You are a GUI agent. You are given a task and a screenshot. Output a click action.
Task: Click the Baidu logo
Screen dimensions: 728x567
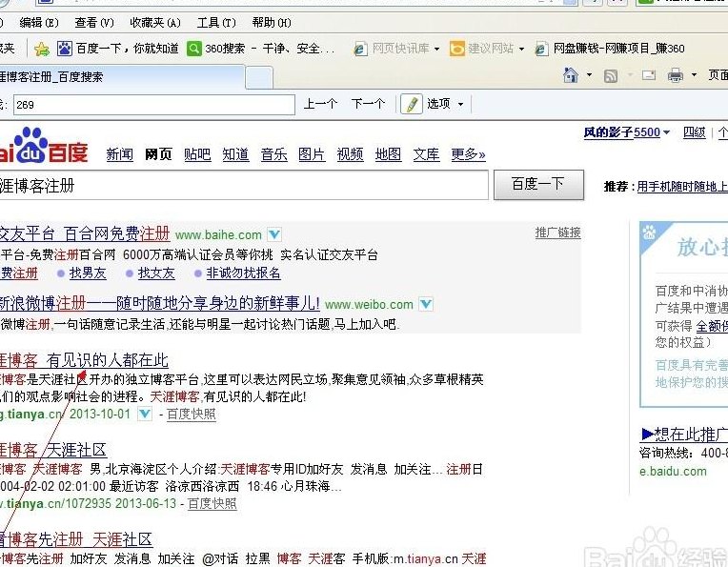[43, 145]
